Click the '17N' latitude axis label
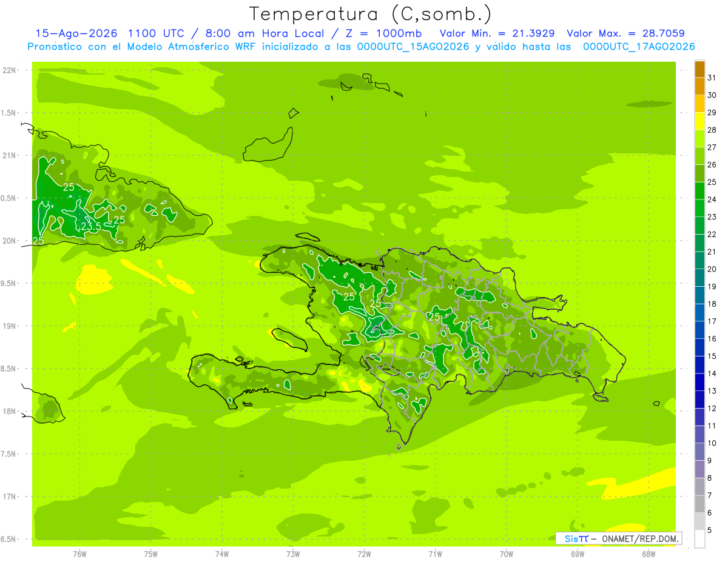Screen dimensions: 728x562 [x=10, y=497]
